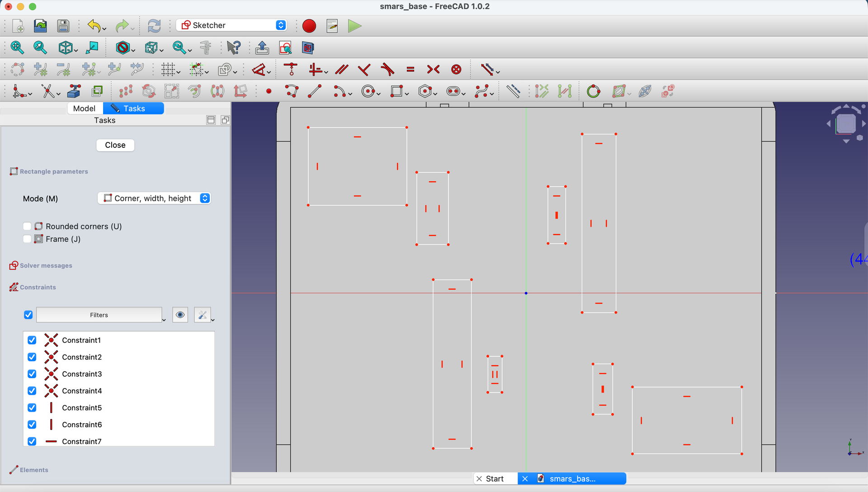Viewport: 868px width, 492px height.
Task: Select the create polyline tool
Action: 292,91
